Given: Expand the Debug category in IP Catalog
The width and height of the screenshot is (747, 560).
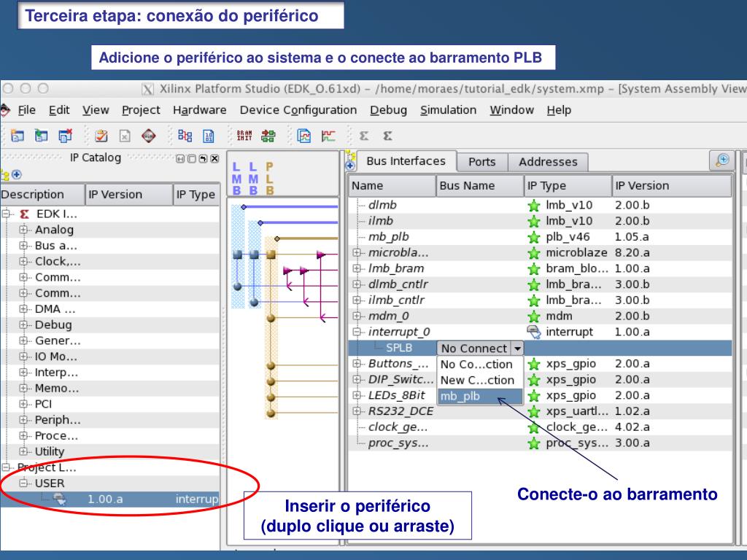Looking at the screenshot, I should click(x=23, y=324).
